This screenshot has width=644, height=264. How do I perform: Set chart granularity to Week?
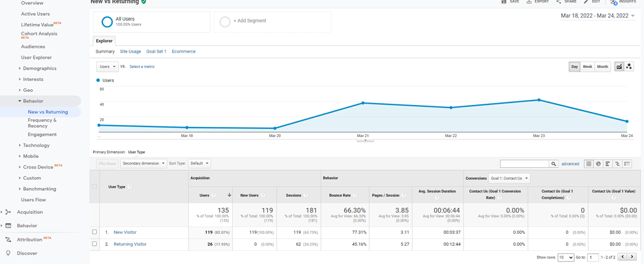tap(587, 67)
